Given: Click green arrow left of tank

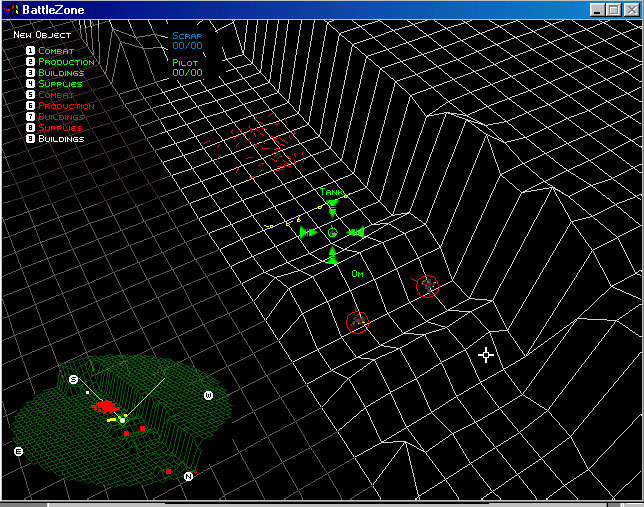Looking at the screenshot, I should [x=307, y=232].
